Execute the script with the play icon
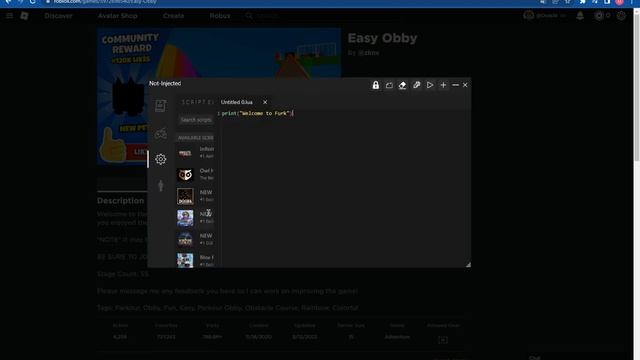 pyautogui.click(x=430, y=85)
